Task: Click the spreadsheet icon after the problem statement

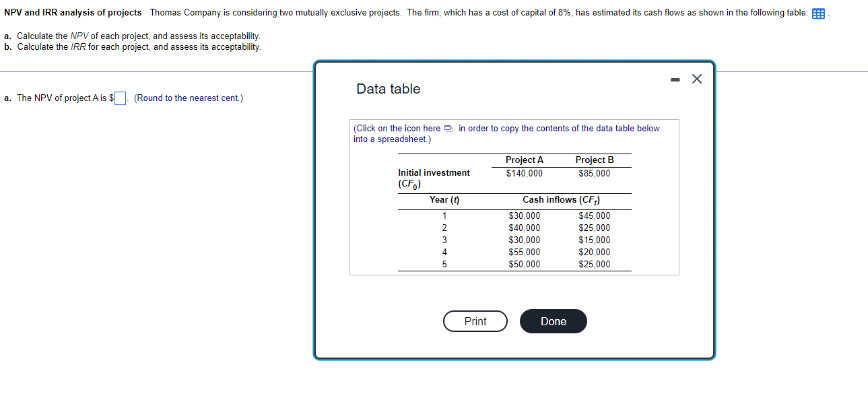Action: click(x=817, y=12)
